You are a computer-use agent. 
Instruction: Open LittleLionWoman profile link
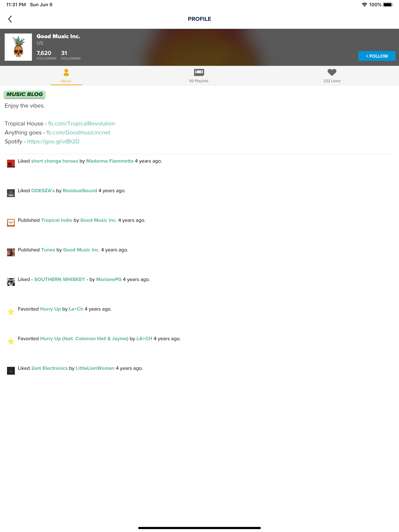(95, 368)
